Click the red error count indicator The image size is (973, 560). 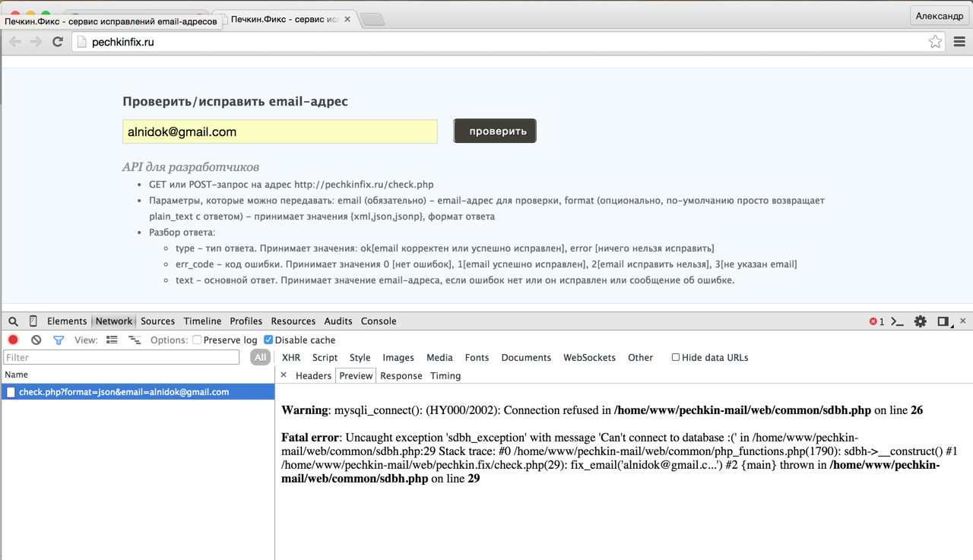[876, 321]
